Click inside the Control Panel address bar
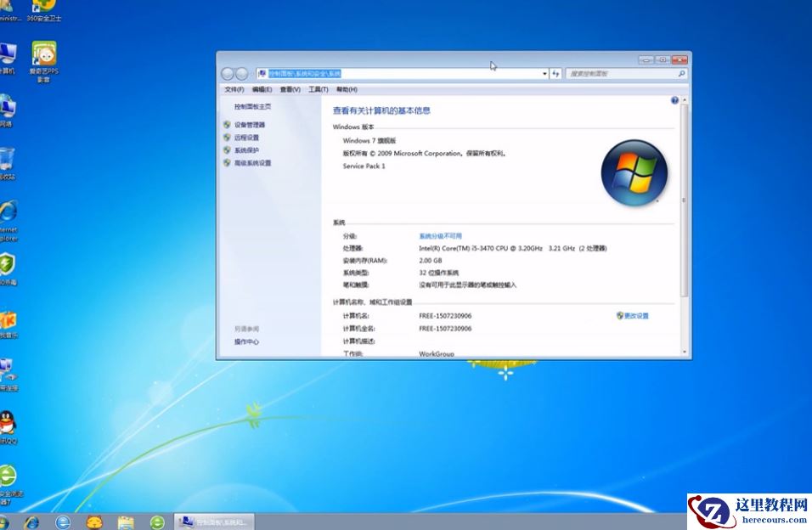812x530 pixels. click(x=402, y=74)
